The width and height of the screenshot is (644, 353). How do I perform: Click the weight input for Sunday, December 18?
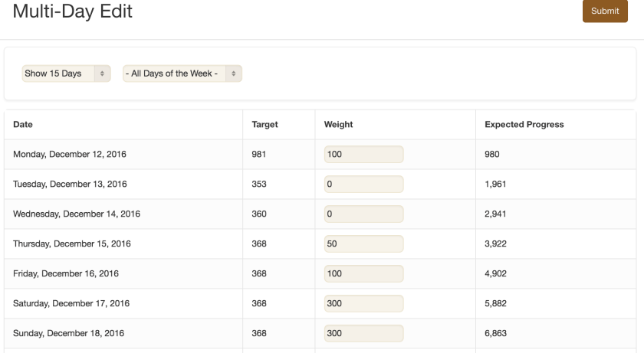point(363,334)
